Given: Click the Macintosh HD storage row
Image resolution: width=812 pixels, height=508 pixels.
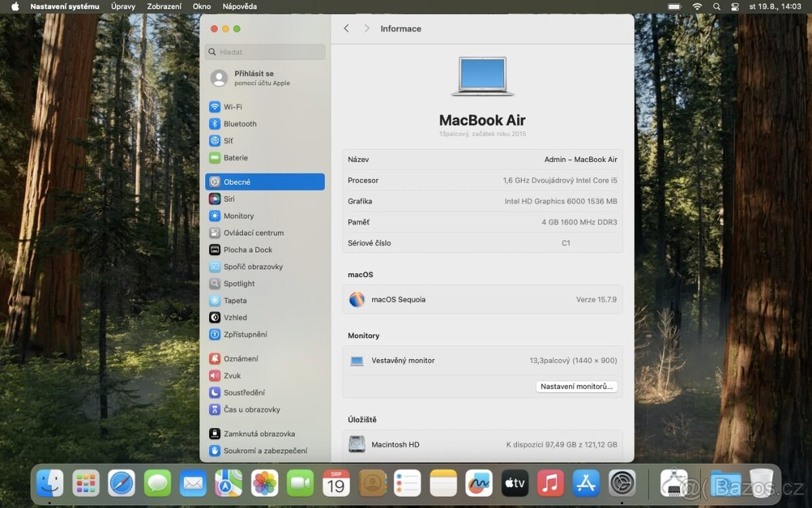Looking at the screenshot, I should 482,445.
